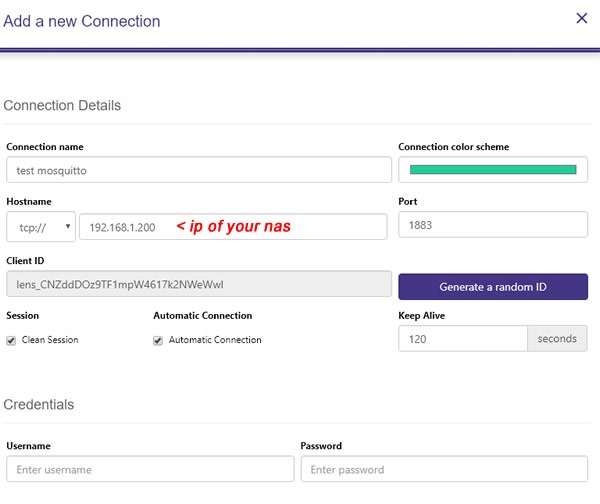Pick the green connection color scheme swatch
Viewport: 600px width, 504px height.
pos(493,170)
